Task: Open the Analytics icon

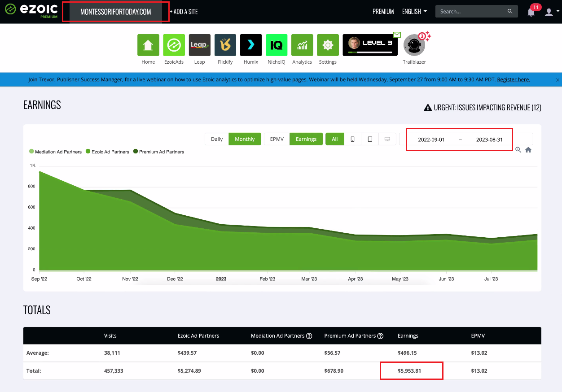Action: (x=302, y=45)
